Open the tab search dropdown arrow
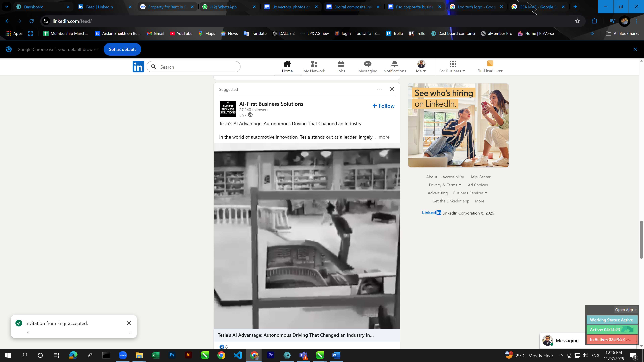This screenshot has width=644, height=362. (x=7, y=7)
